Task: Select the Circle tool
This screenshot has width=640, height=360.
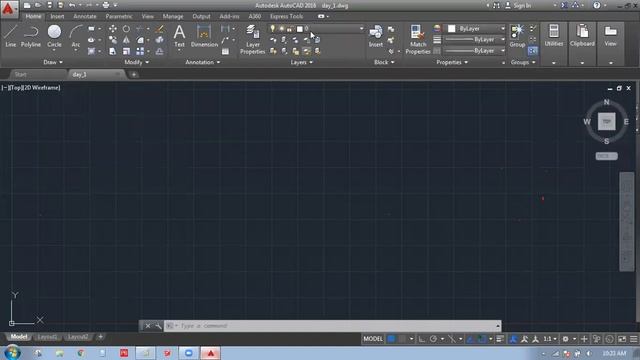Action: tap(54, 36)
